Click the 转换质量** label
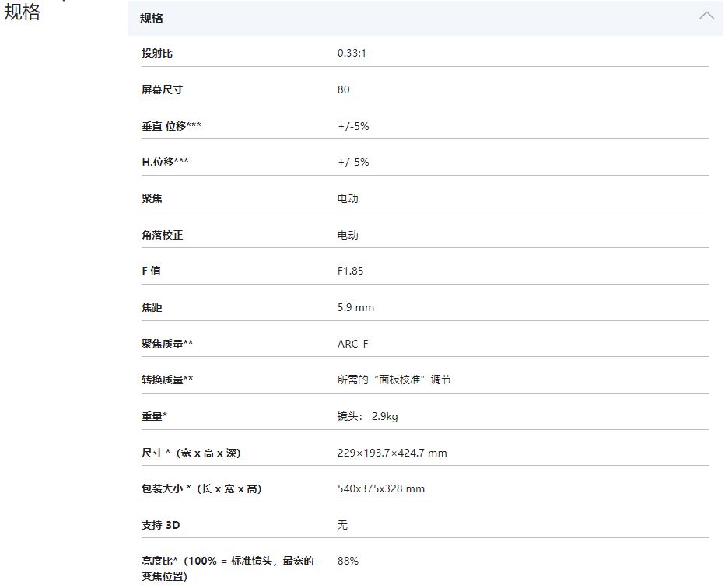 (x=167, y=380)
